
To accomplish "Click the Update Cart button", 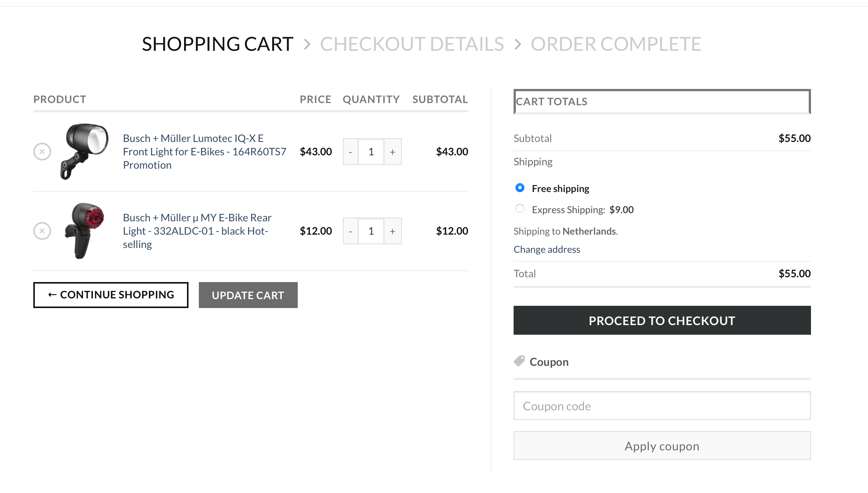I will coord(248,295).
